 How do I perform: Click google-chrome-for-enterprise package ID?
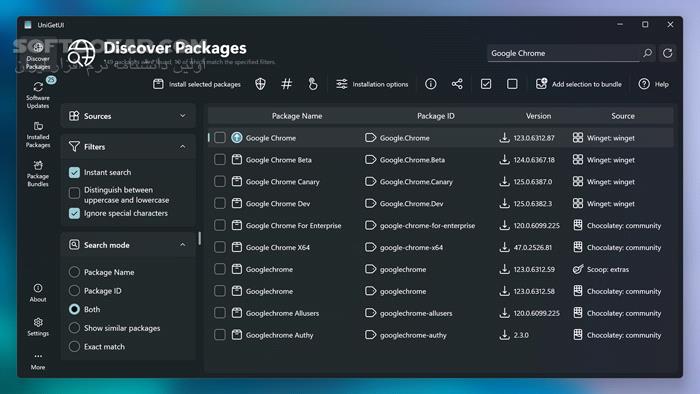[427, 225]
